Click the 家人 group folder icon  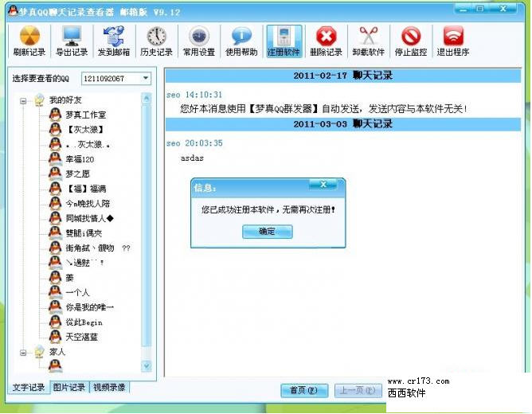click(39, 352)
